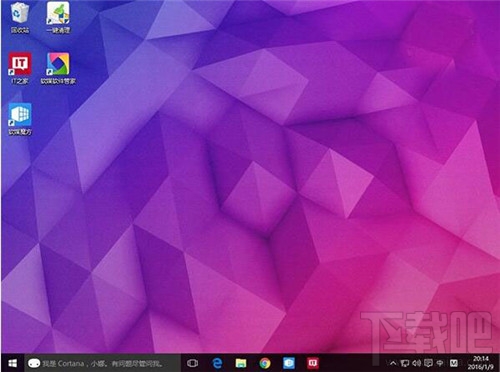Click the M input method tray icon
This screenshot has width=500, height=372.
[x=454, y=363]
